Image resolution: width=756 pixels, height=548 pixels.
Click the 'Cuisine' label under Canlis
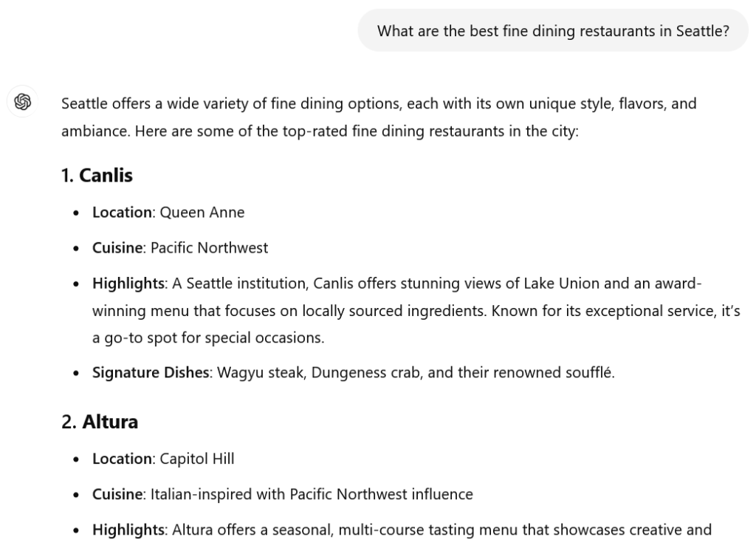117,247
